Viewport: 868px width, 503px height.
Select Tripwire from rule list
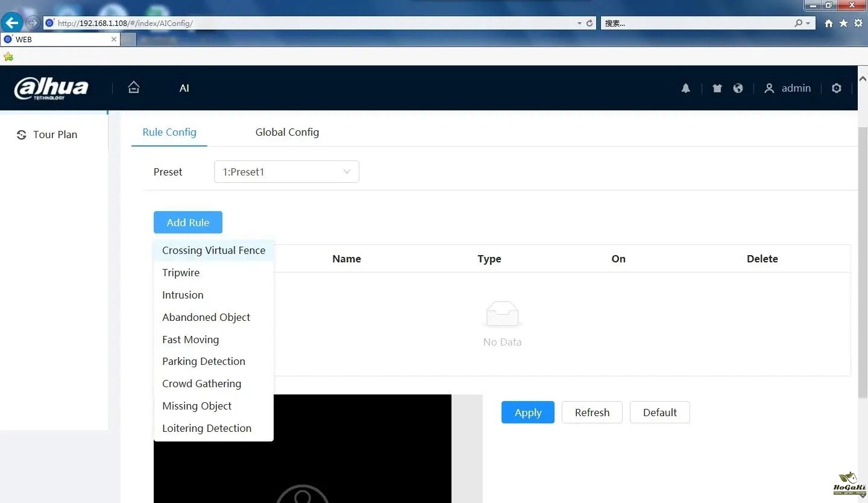tap(181, 273)
